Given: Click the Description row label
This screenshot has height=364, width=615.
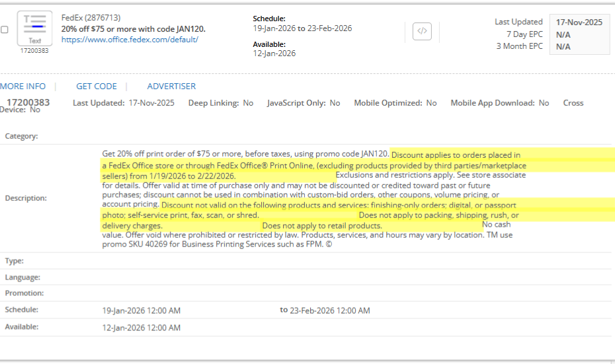Looking at the screenshot, I should (26, 198).
